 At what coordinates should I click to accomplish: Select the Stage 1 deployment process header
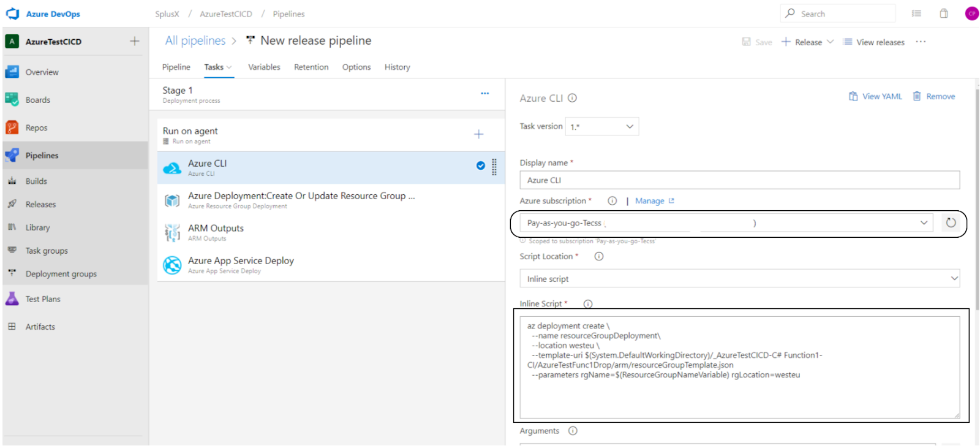click(327, 94)
